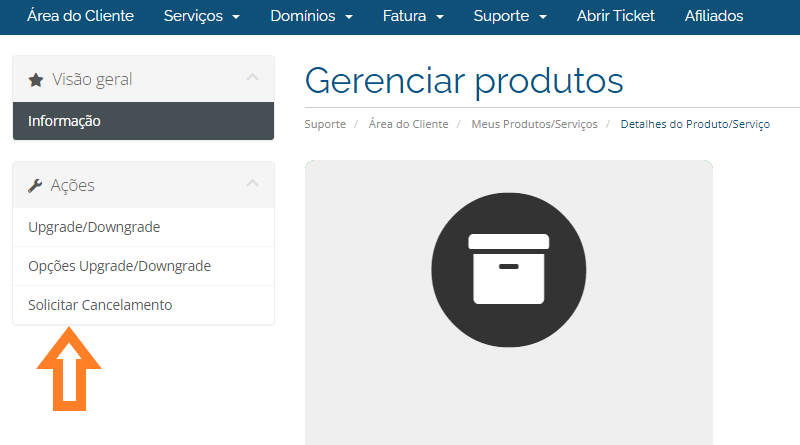Select the Informação sidebar item
This screenshot has height=445, width=800.
click(143, 121)
